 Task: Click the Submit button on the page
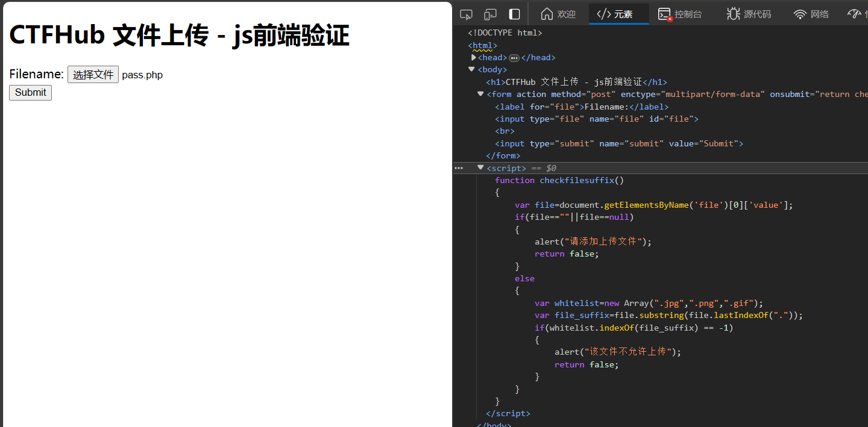pyautogui.click(x=30, y=93)
